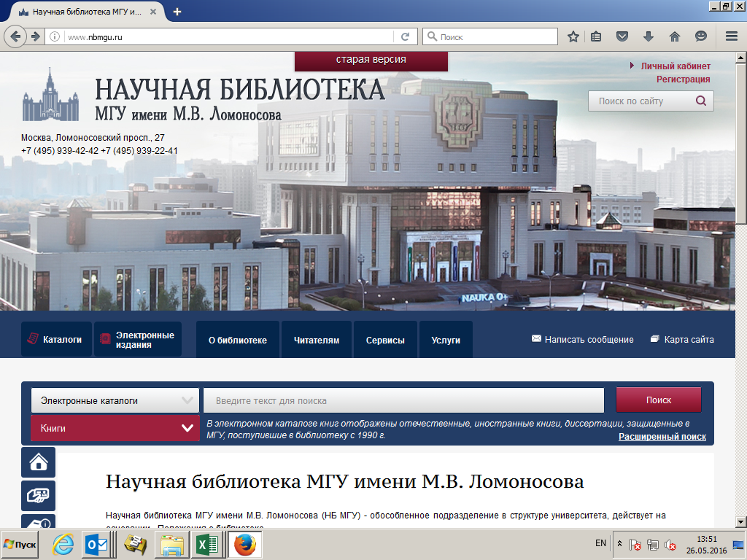Click the browser Forward arrow
Viewport: 747px width, 560px height.
(x=35, y=36)
